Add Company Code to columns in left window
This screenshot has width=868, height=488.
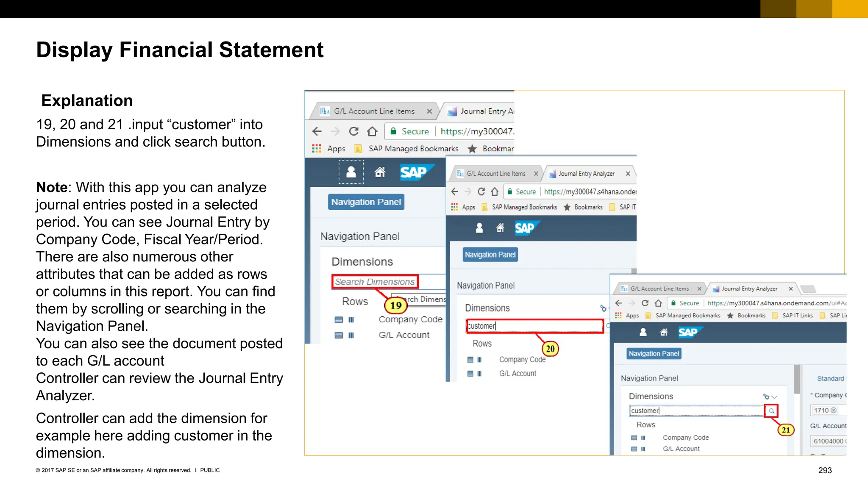[351, 319]
